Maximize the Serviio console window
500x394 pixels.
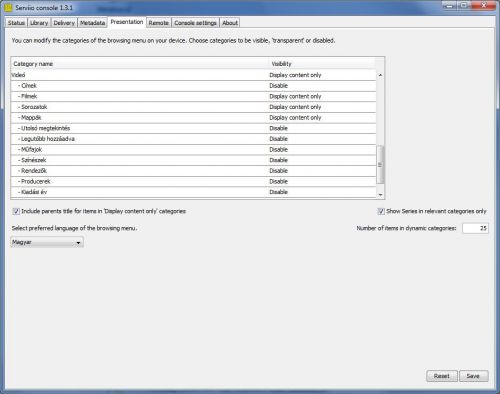[464, 5]
